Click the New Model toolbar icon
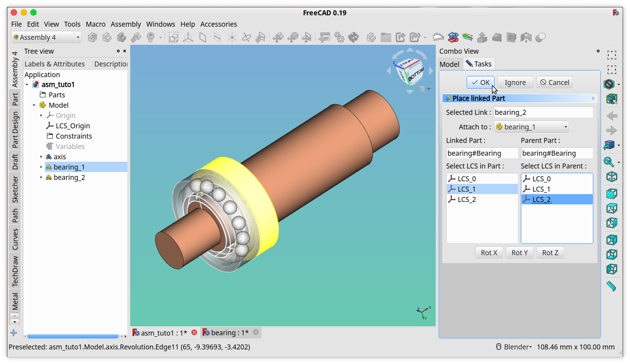Viewport: 630px width, 364px height. point(92,37)
